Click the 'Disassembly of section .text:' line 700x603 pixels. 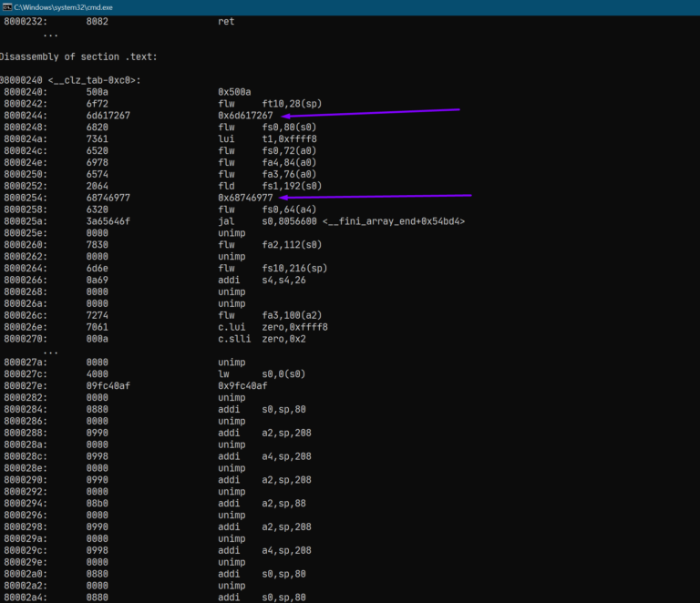coord(78,56)
